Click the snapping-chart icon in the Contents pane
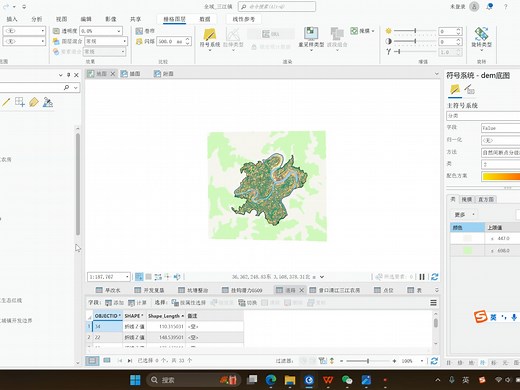The height and width of the screenshot is (390, 520). point(48,102)
